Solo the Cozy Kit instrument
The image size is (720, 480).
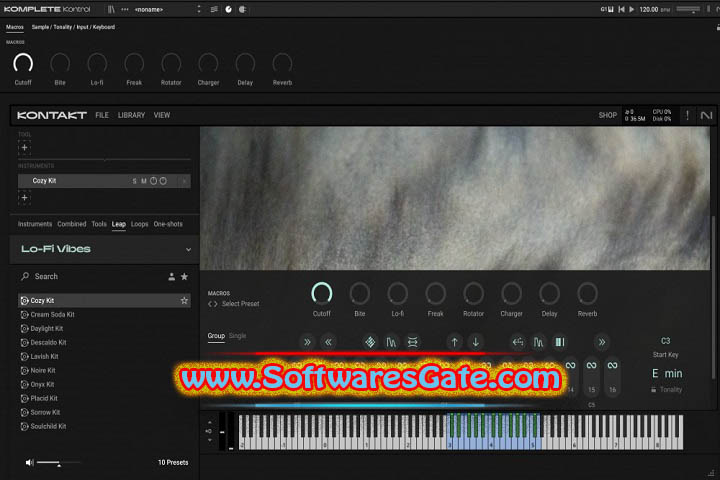coord(135,181)
